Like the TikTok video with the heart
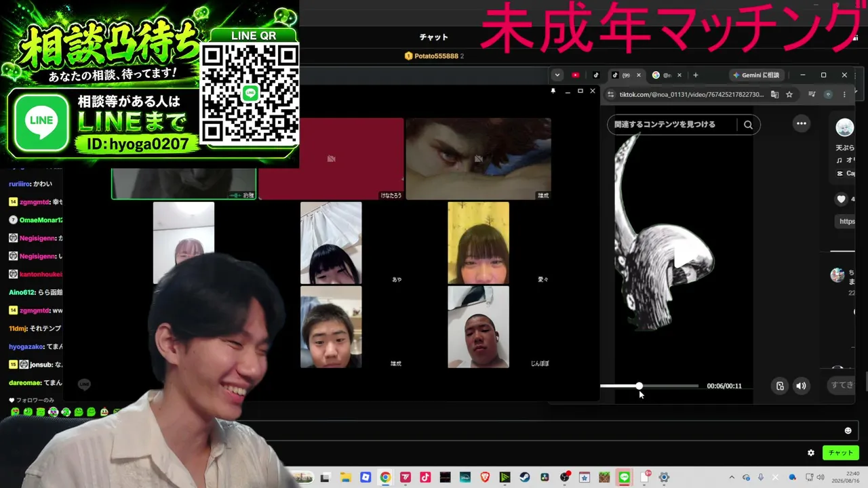This screenshot has height=488, width=868. pyautogui.click(x=842, y=199)
